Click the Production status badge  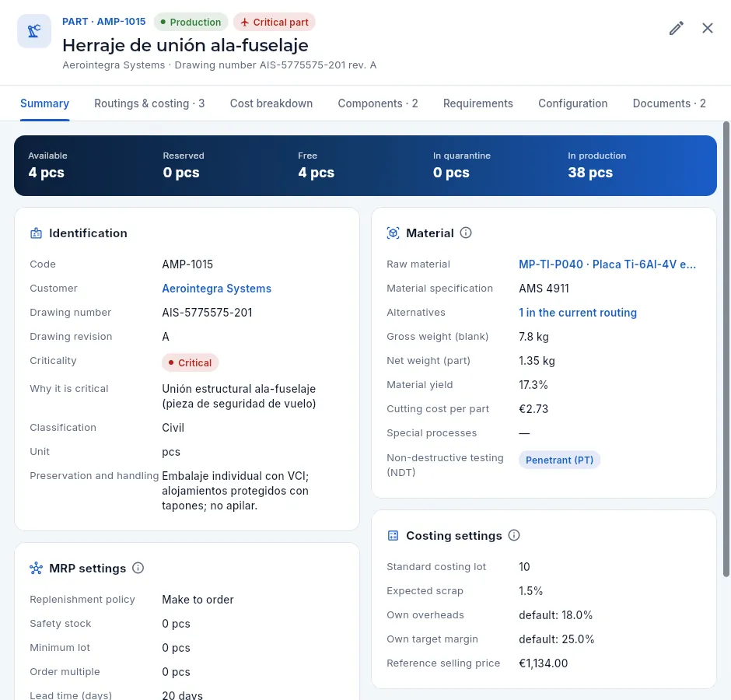(x=191, y=23)
